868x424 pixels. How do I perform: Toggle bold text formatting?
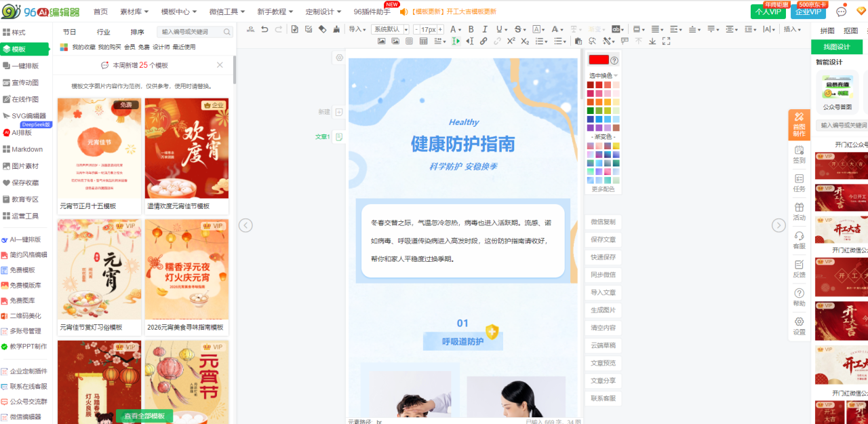(469, 29)
